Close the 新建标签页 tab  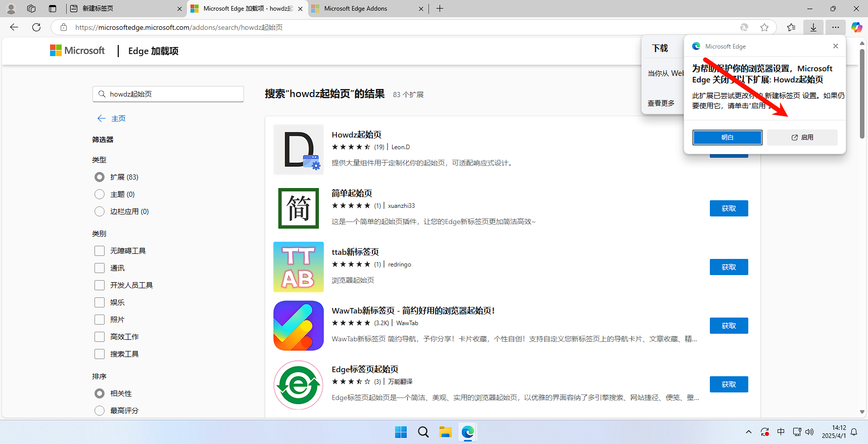pos(179,9)
